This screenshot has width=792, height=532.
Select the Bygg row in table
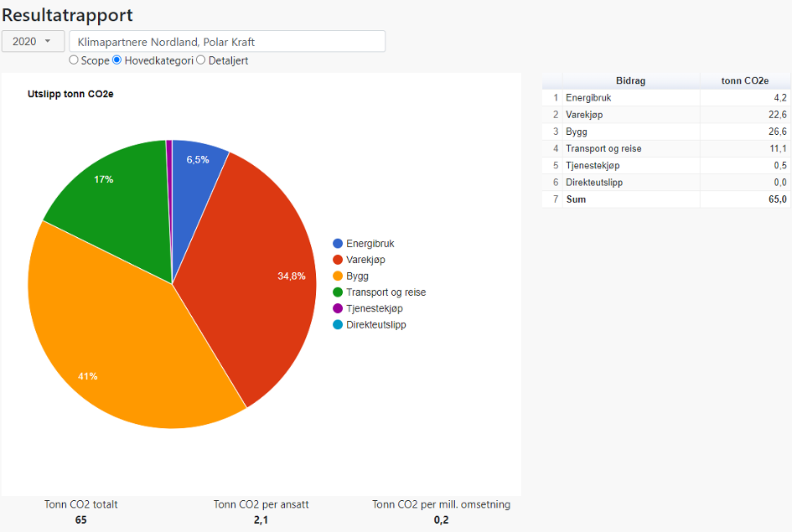(x=631, y=132)
